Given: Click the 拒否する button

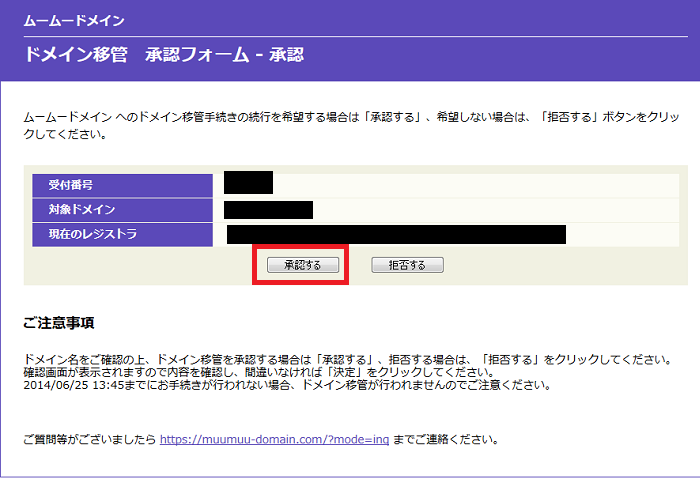Looking at the screenshot, I should [x=406, y=265].
